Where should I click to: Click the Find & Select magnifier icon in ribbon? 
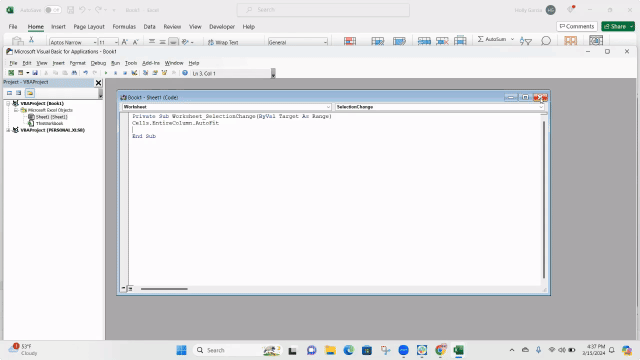(546, 41)
